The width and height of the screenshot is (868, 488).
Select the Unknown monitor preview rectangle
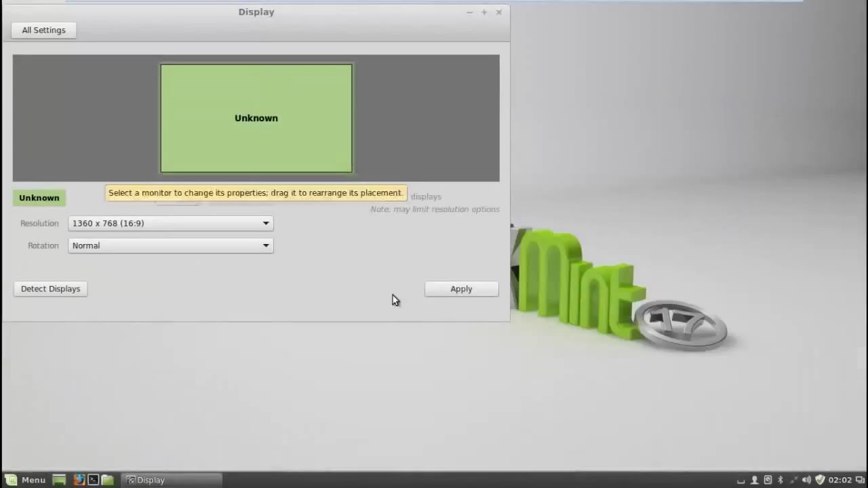point(256,118)
